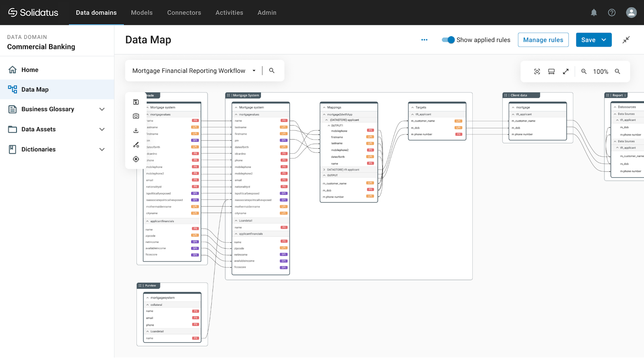Screen dimensions: 644x362
Task: Grab the Mortgage System group drag handle
Action: pos(228,95)
